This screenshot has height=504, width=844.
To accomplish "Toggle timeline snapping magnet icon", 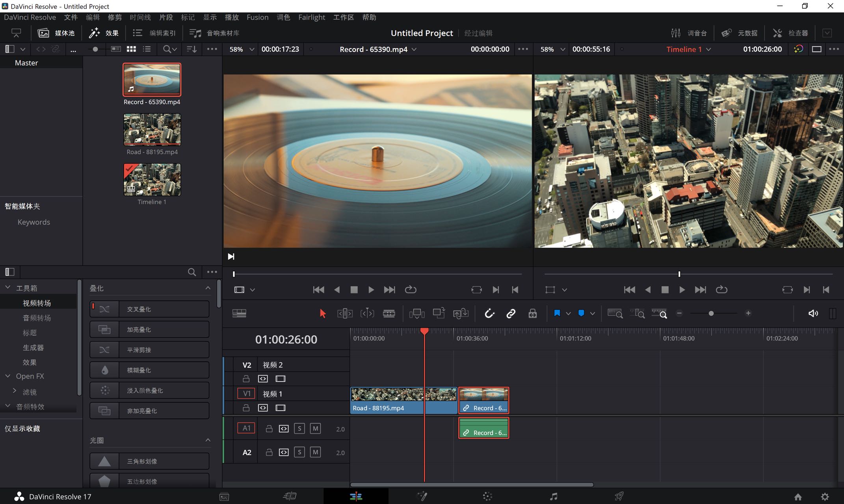I will (x=489, y=313).
